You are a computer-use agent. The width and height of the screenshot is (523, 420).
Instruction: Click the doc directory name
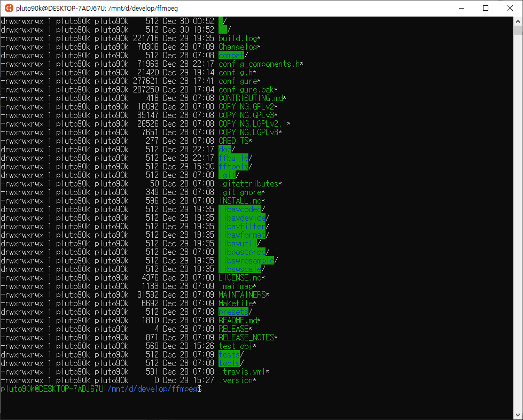tap(225, 150)
